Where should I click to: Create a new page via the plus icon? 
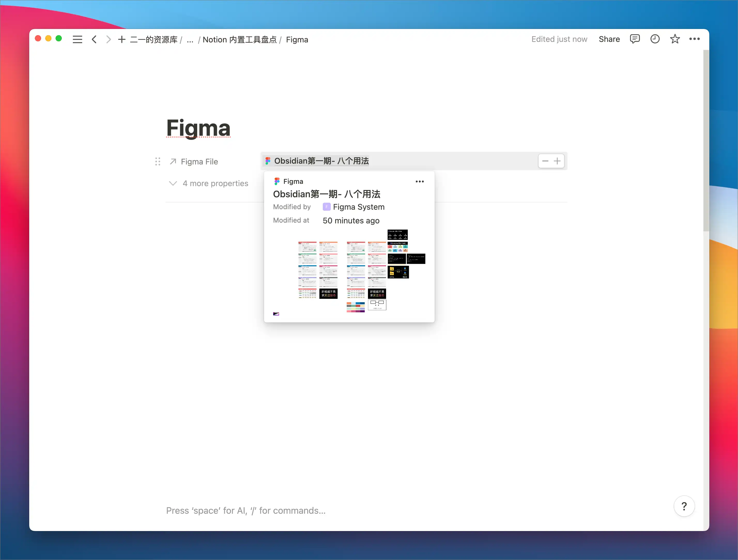(121, 39)
